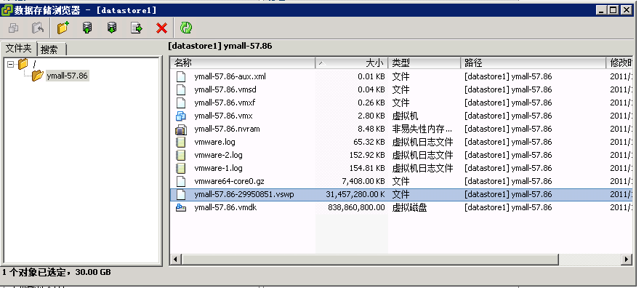Select the file name ymall-57.86.vmxf
Screen dimensions: 644x288
point(225,103)
